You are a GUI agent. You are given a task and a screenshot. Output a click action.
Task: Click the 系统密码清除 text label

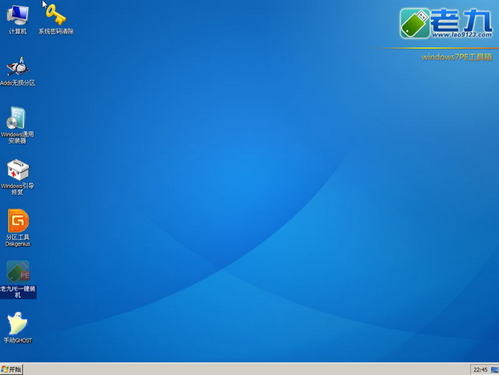click(56, 31)
